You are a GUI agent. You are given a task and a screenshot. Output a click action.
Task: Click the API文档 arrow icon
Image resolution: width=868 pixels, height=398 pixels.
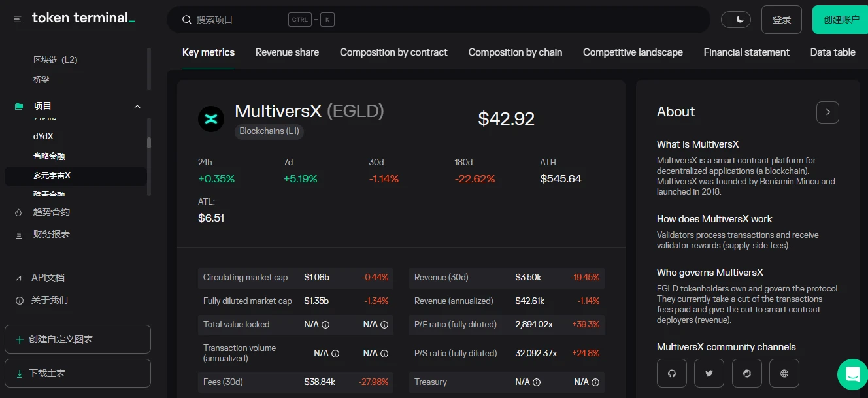click(18, 278)
